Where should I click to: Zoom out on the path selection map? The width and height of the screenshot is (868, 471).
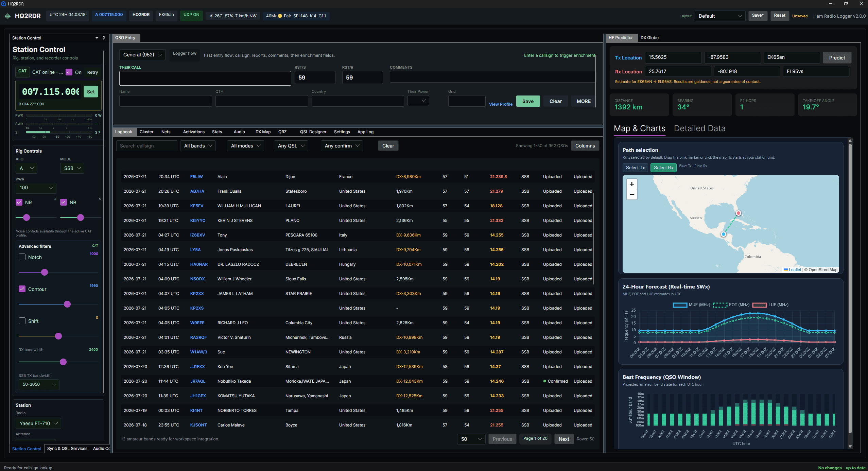pyautogui.click(x=631, y=195)
